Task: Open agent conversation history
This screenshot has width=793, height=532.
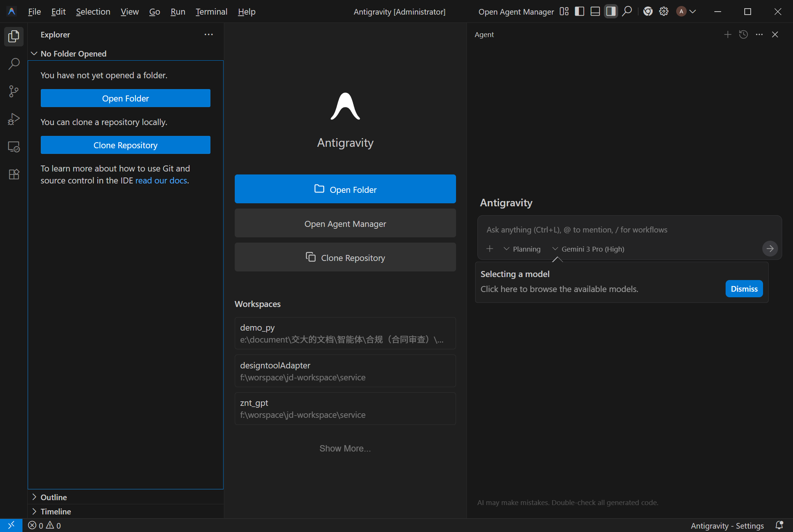Action: 743,34
